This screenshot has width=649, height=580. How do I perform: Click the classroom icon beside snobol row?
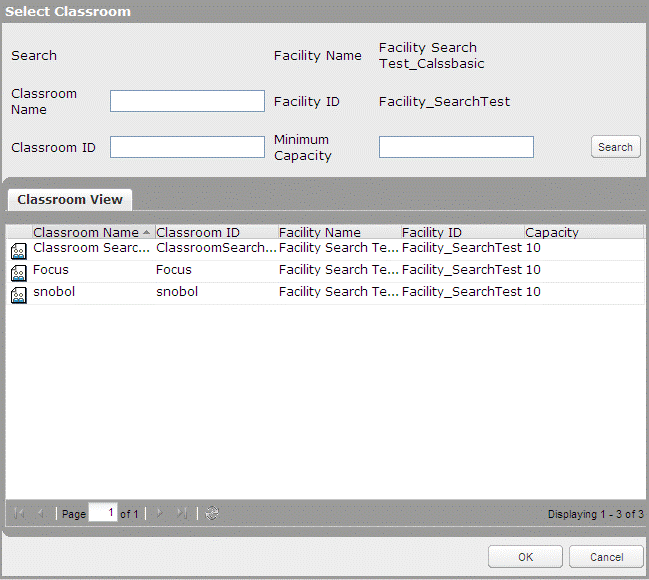[x=19, y=295]
